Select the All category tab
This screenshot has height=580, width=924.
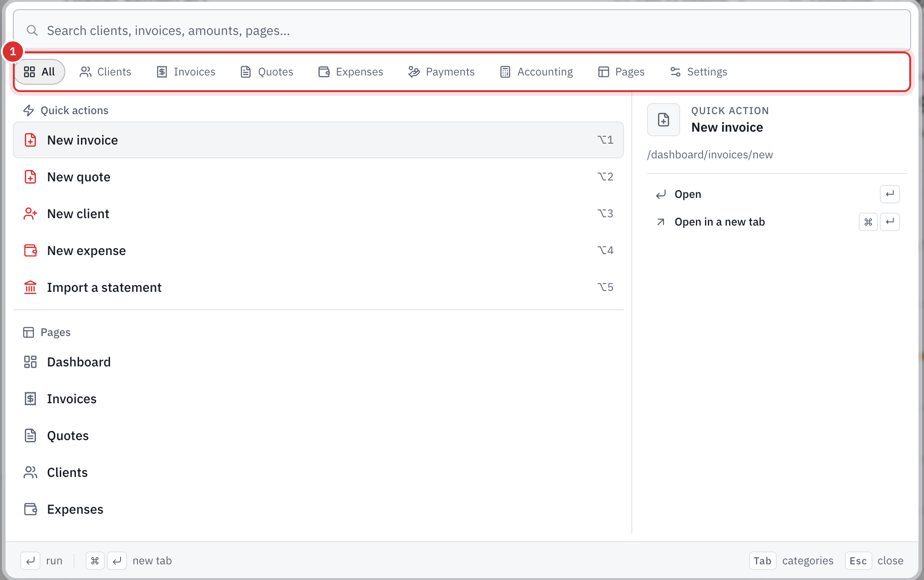(x=40, y=72)
